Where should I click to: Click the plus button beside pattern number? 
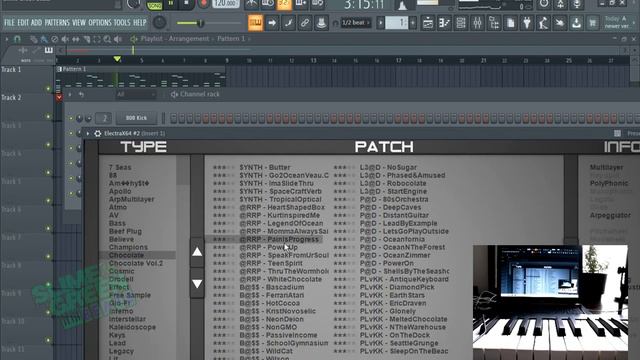[413, 23]
